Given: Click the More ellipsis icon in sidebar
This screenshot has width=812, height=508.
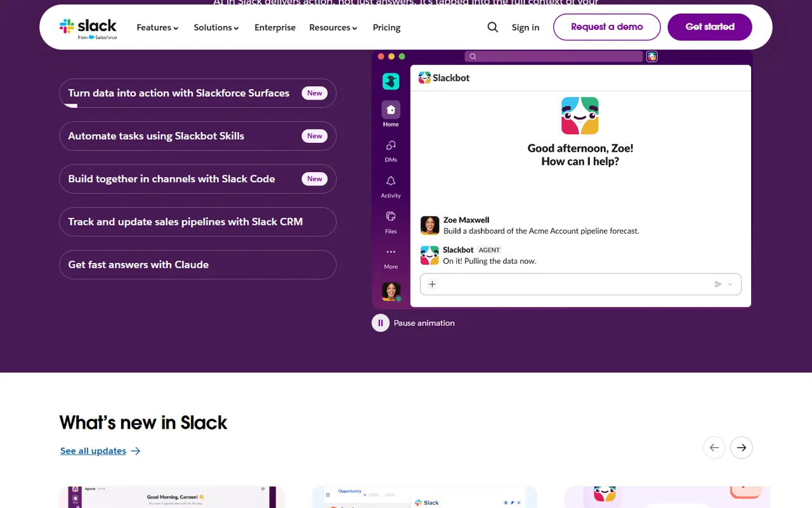Looking at the screenshot, I should pos(391,252).
